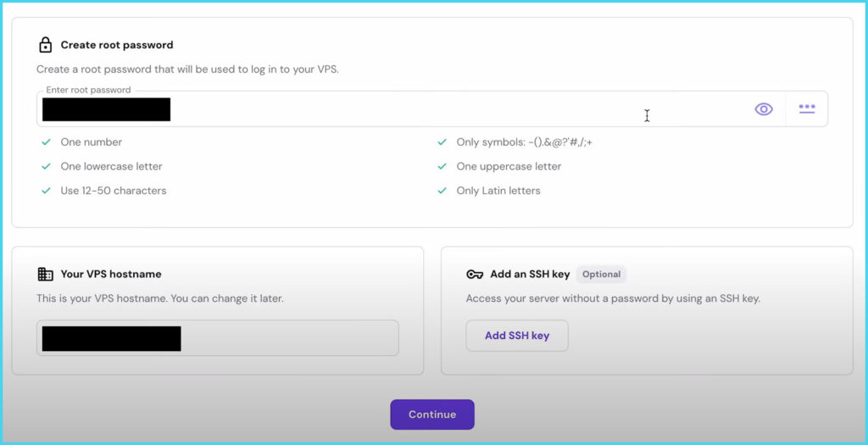868x445 pixels.
Task: Click the 'Only symbols' requirement text
Action: 524,142
